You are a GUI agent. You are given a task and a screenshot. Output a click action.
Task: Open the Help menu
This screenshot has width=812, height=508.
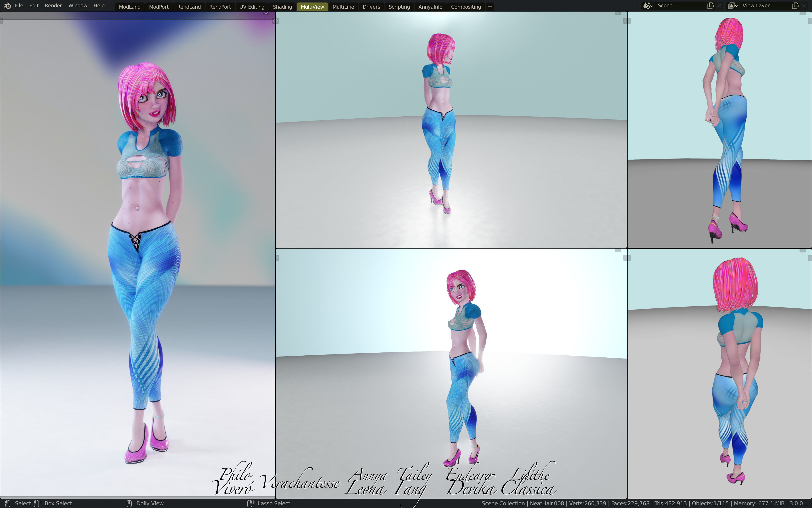(99, 6)
